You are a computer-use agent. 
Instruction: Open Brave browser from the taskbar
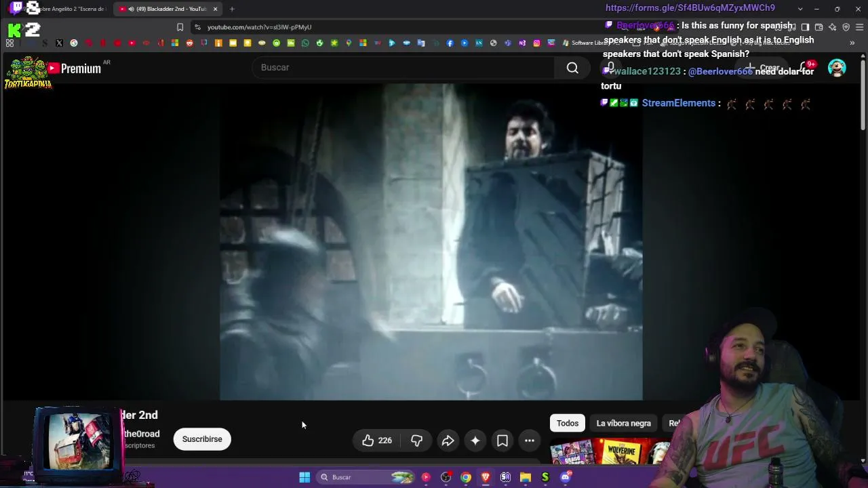[486, 477]
